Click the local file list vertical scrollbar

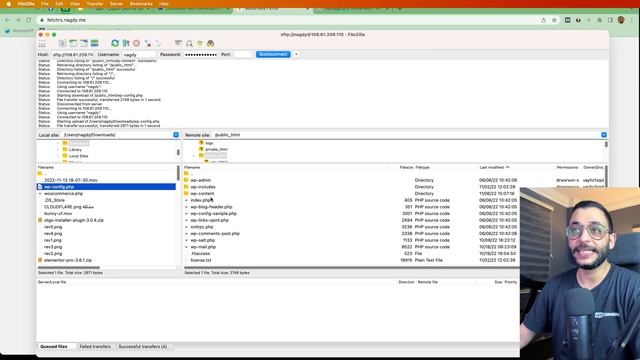coord(178,173)
